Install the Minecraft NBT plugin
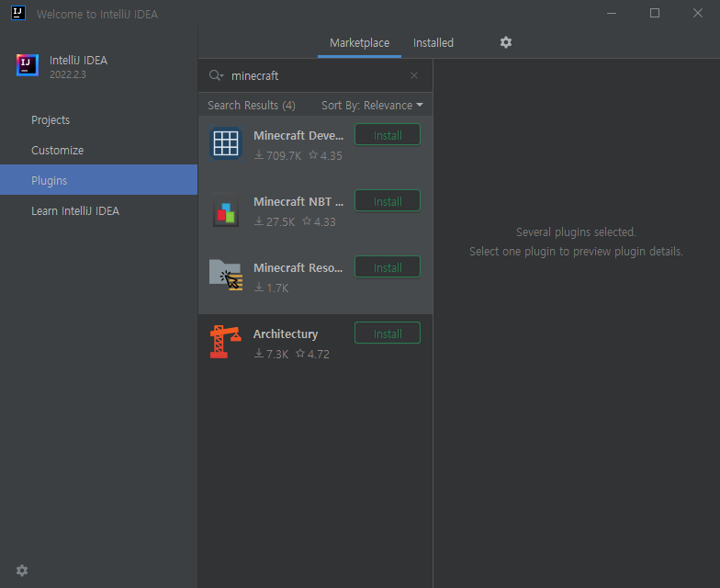Image resolution: width=720 pixels, height=588 pixels. (388, 201)
